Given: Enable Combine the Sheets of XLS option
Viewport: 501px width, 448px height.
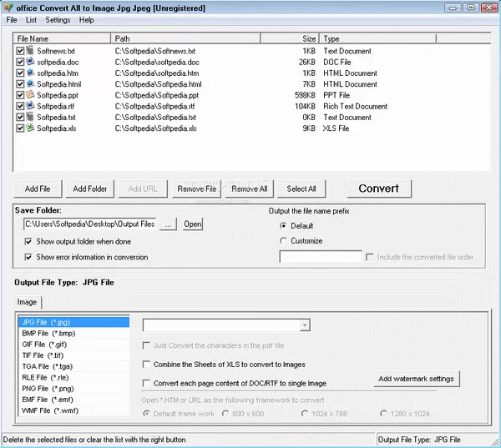Looking at the screenshot, I should coord(146,365).
